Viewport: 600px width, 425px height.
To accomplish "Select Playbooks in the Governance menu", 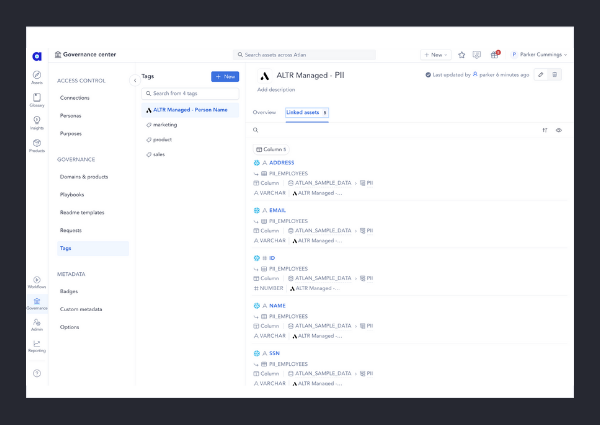I will tap(72, 194).
